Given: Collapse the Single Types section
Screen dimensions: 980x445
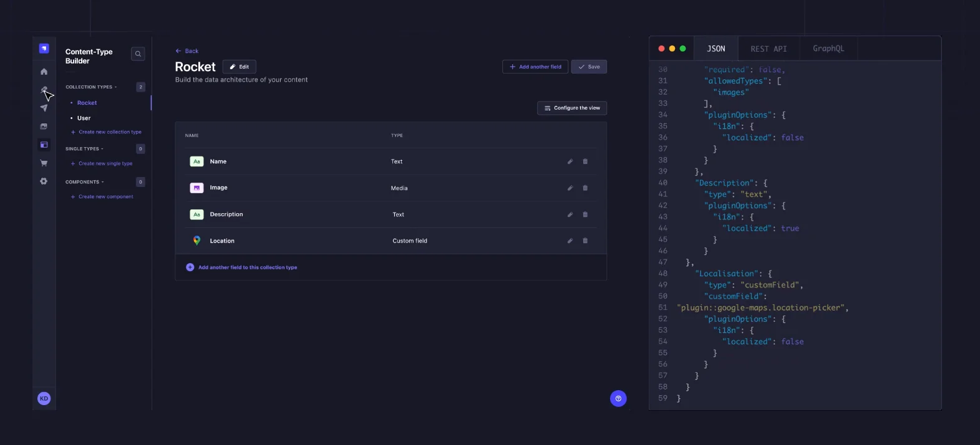Looking at the screenshot, I should coord(85,149).
